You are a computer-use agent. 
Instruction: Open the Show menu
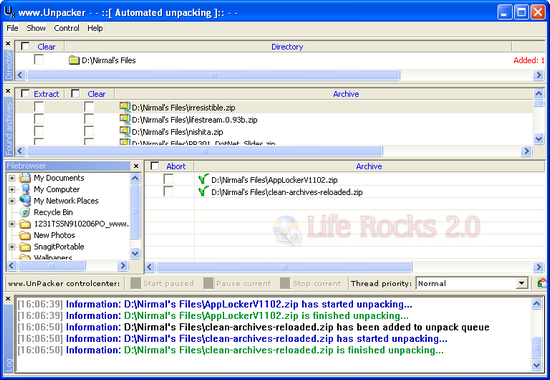pyautogui.click(x=36, y=28)
